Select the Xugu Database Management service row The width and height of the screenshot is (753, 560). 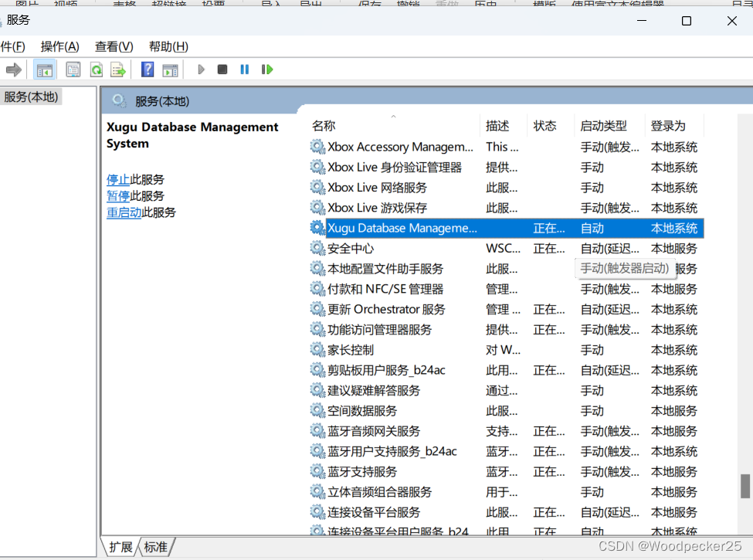[507, 228]
